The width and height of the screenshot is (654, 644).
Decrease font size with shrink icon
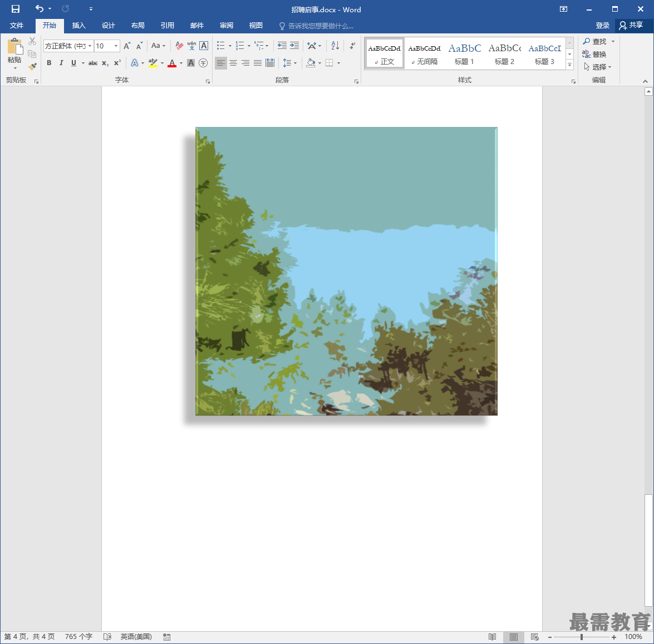pyautogui.click(x=140, y=46)
